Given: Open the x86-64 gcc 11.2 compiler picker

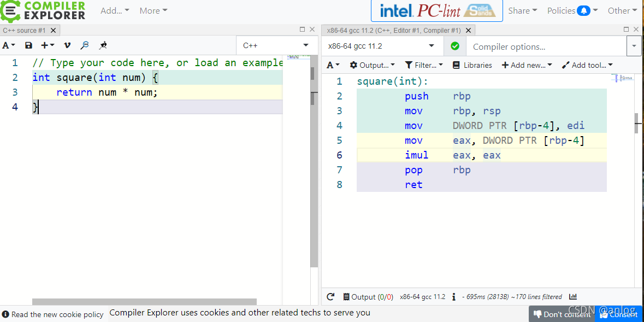Looking at the screenshot, I should (x=383, y=46).
